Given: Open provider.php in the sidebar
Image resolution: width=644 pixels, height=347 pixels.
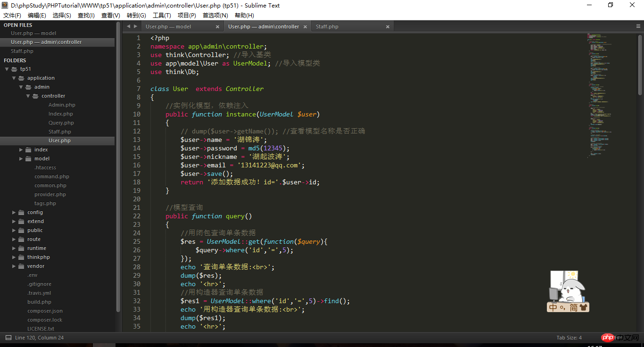Looking at the screenshot, I should [50, 194].
